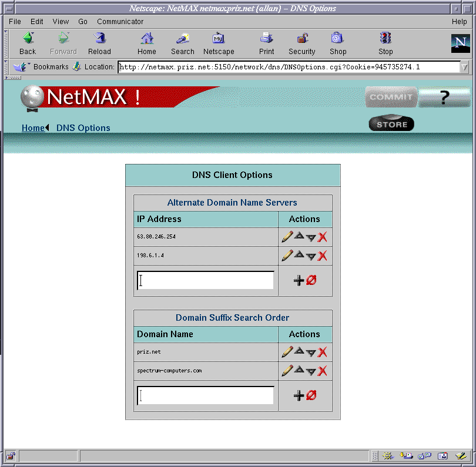Delete the 198.6.1.4 name server entry
476x467 pixels.
click(322, 256)
